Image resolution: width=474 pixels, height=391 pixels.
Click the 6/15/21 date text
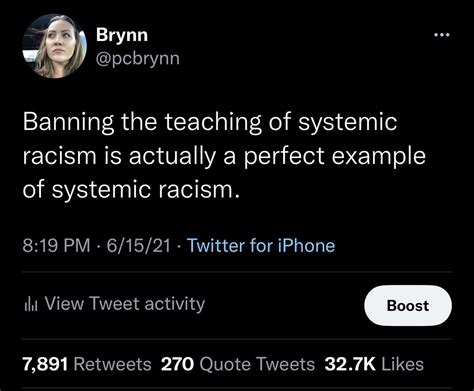click(138, 246)
